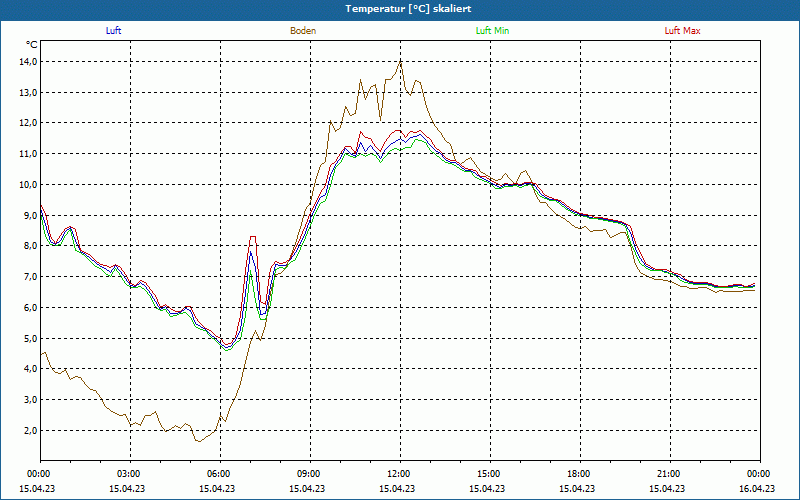The height and width of the screenshot is (500, 800).
Task: Click the 12:00 time axis label
Action: 398,474
